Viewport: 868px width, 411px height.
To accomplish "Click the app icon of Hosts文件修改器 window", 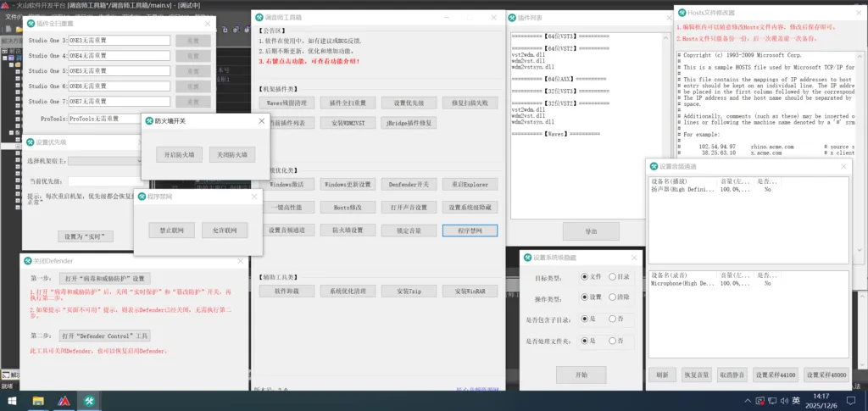I will (x=682, y=12).
